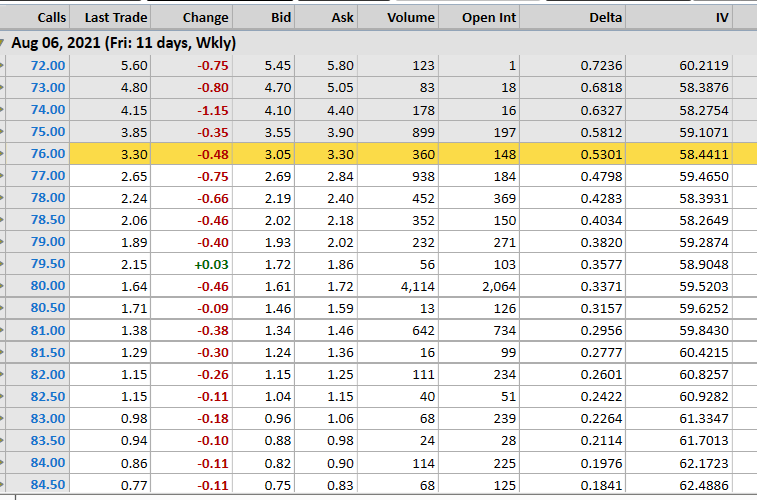Screen dimensions: 757x500
Task: Sort by the Delta column header
Action: 606,18
